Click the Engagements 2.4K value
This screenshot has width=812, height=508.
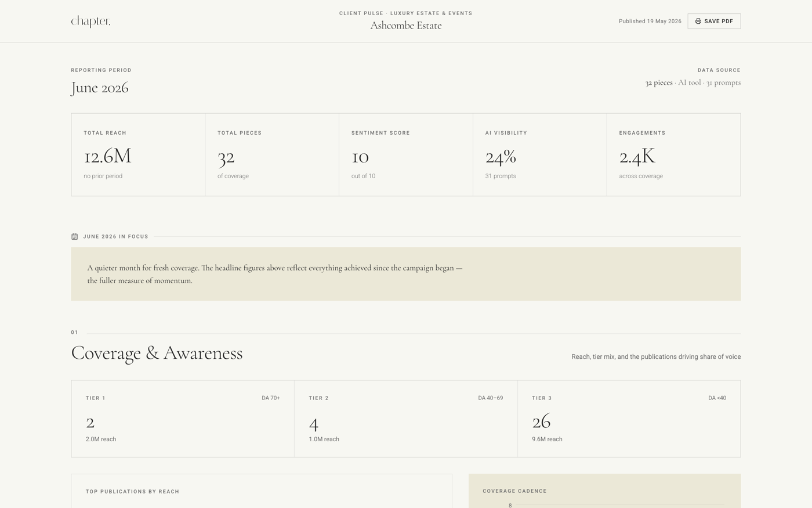(x=637, y=156)
